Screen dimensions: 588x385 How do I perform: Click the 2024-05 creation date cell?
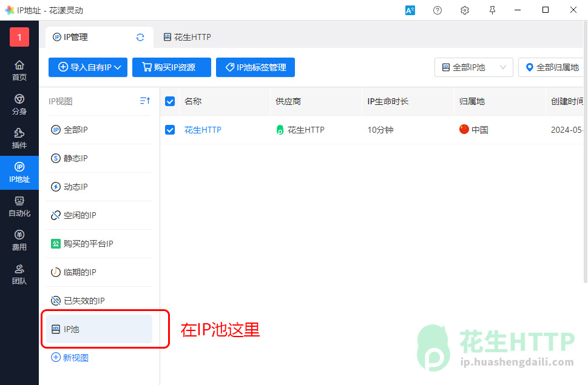click(567, 130)
